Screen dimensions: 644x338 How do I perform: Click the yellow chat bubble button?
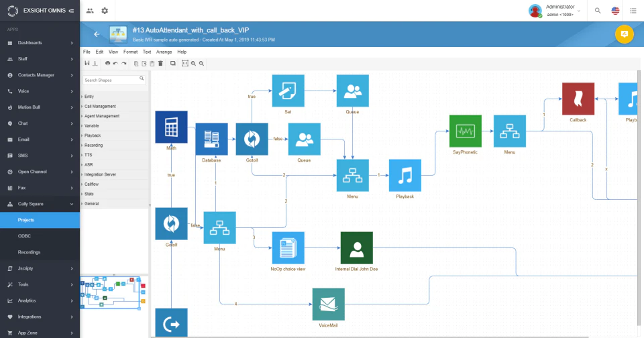point(625,34)
